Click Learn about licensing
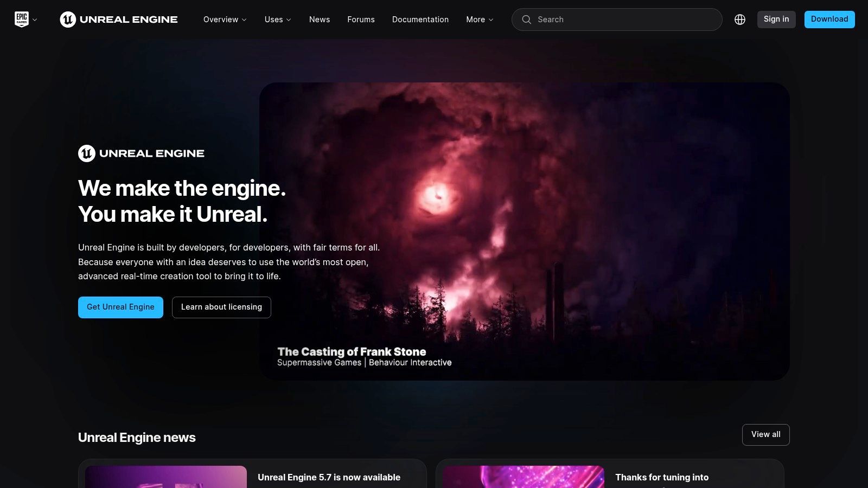868x488 pixels. (x=221, y=307)
